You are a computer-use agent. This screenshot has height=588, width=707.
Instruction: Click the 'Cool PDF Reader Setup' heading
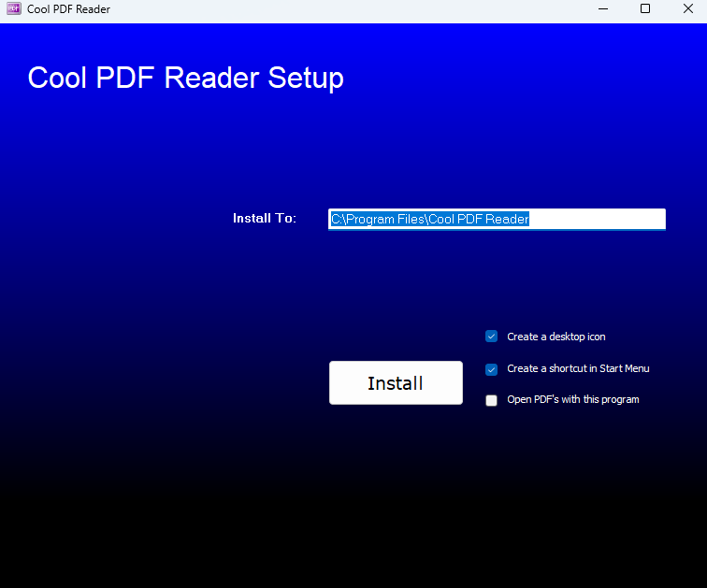[x=185, y=78]
